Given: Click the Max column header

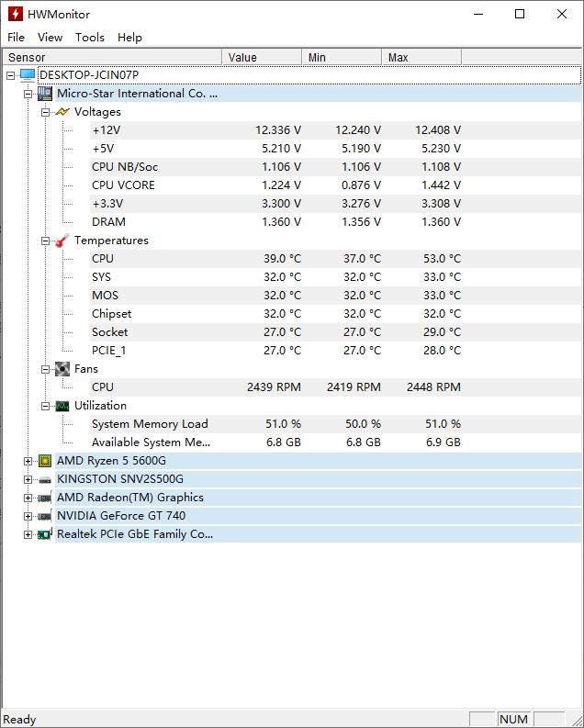Looking at the screenshot, I should coord(422,57).
